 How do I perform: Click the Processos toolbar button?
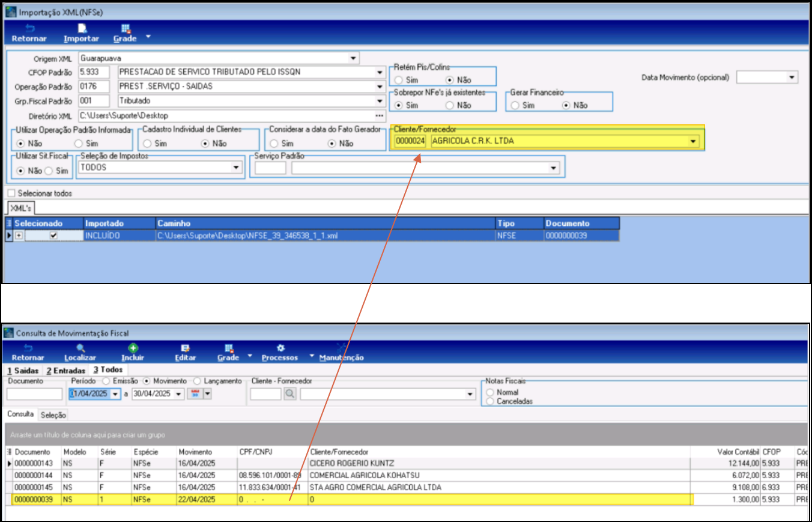(x=280, y=353)
